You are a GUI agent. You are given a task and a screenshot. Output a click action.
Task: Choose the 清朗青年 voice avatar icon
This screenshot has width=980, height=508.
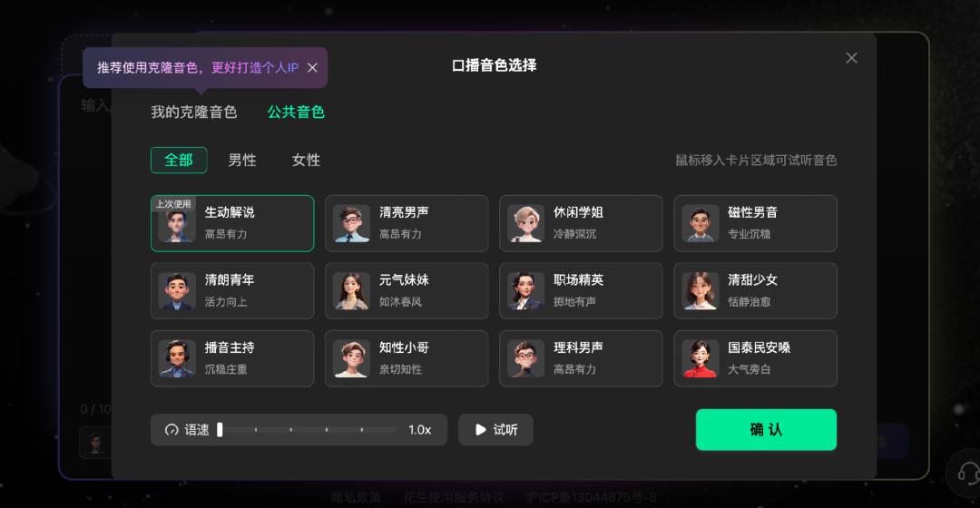pos(176,291)
